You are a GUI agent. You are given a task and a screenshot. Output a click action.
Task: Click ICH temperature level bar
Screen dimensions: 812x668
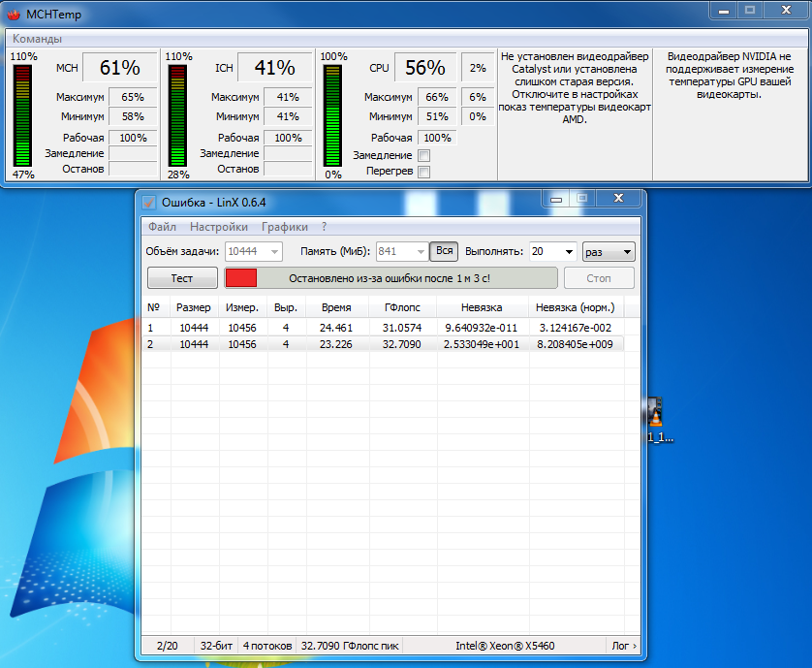[177, 115]
